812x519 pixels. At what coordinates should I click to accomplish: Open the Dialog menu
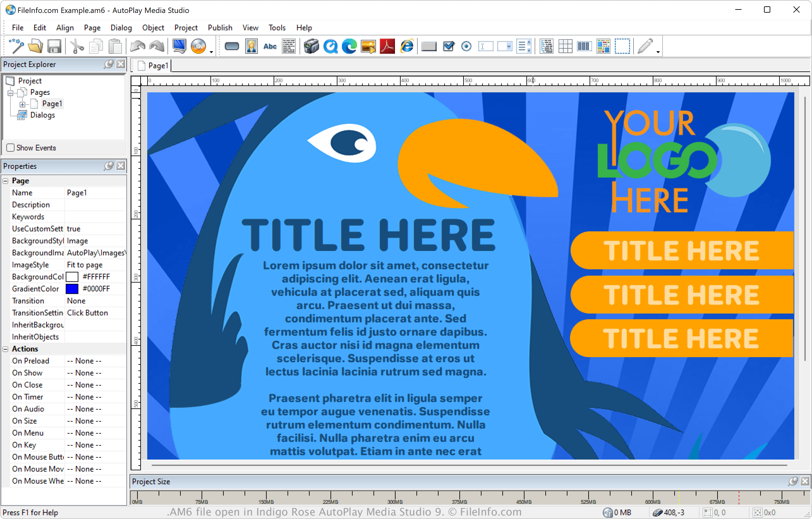[x=121, y=28]
